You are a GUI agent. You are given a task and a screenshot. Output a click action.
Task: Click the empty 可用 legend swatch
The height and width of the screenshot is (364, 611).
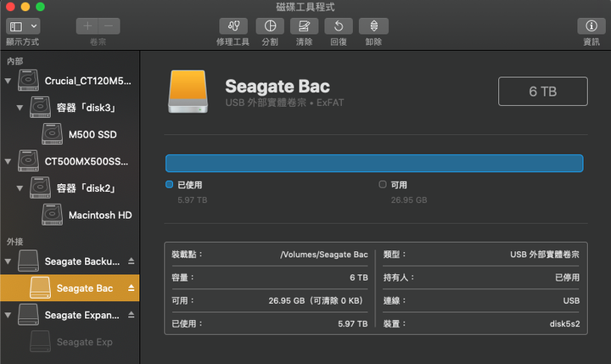pos(383,184)
